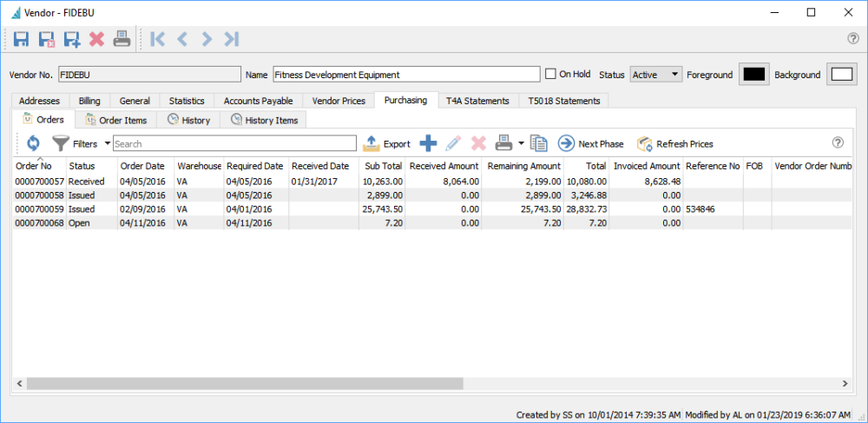Click the Save and New icon
Screen dimensions: 868x423
(x=72, y=39)
